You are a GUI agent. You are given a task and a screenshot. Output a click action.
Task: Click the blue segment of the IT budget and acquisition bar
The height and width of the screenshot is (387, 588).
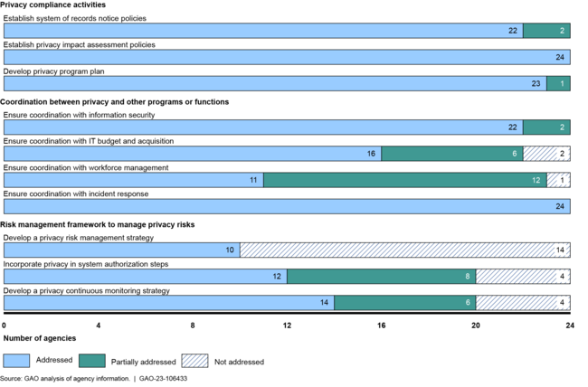tap(192, 154)
